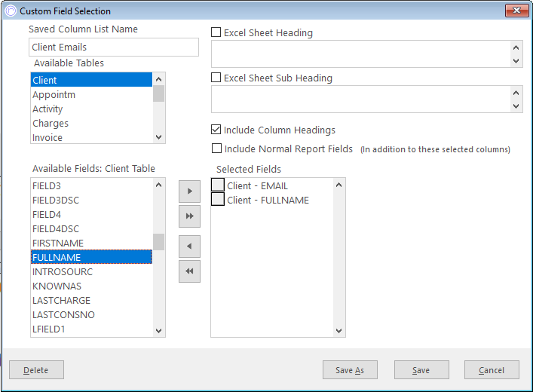Screen dimensions: 533x392
Task: Select Appointm table
Action: tap(91, 94)
